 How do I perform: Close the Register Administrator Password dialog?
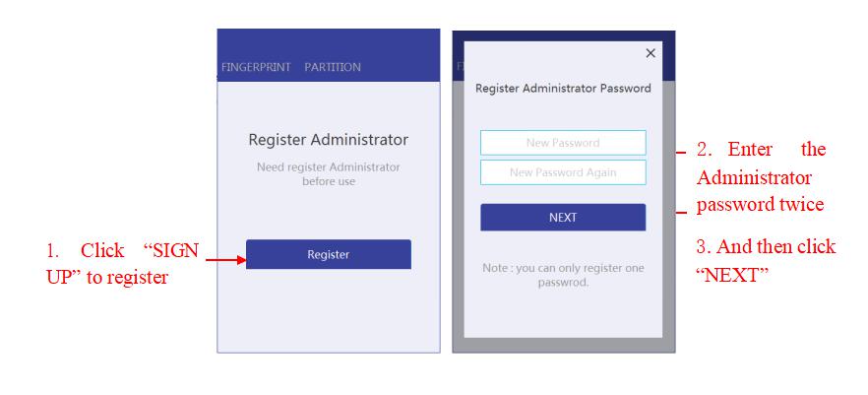pyautogui.click(x=650, y=53)
